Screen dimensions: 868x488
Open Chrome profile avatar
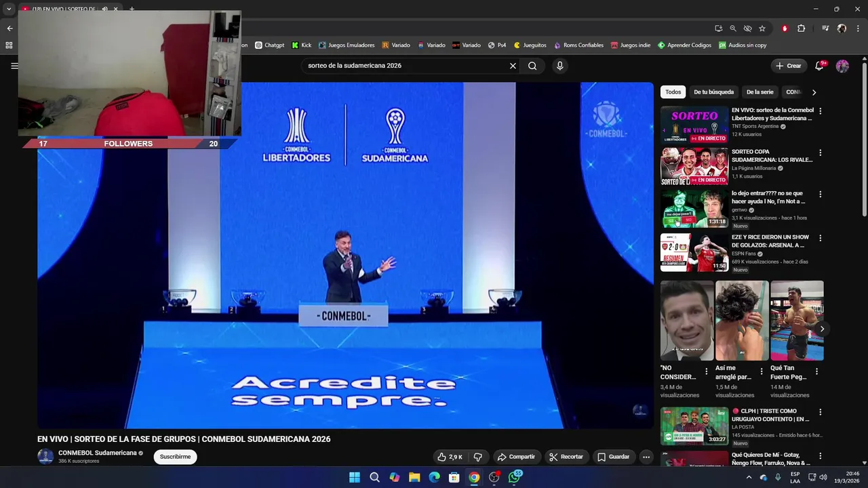[842, 28]
